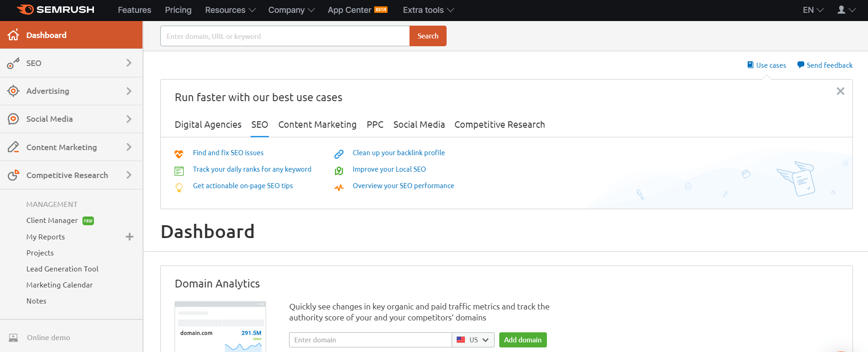
Task: Switch to the Digital Agencies tab
Action: [x=208, y=125]
